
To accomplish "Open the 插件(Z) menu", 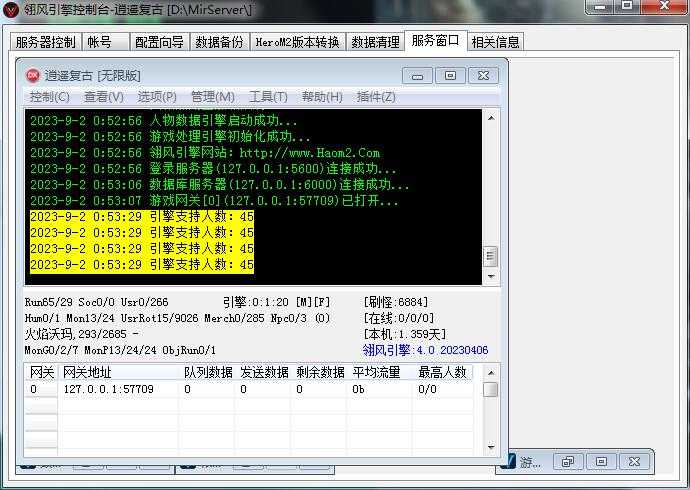I will (x=376, y=97).
